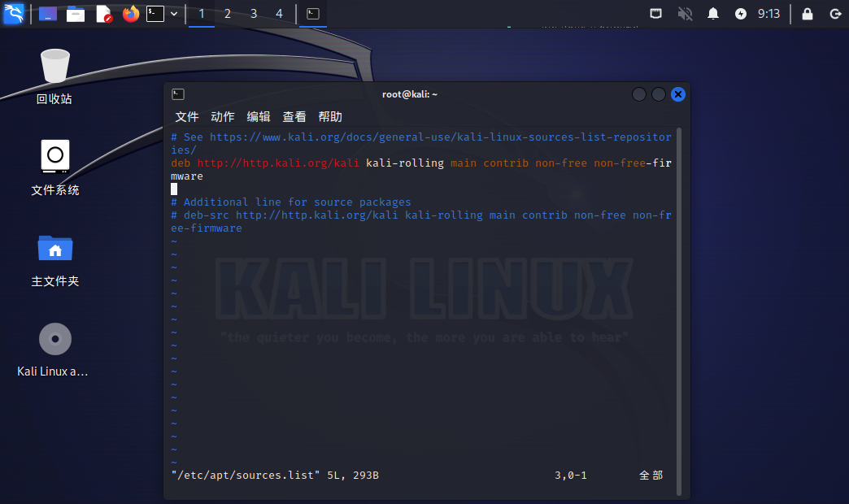Open the Kali dragon applications menu
This screenshot has width=849, height=504.
coord(14,13)
